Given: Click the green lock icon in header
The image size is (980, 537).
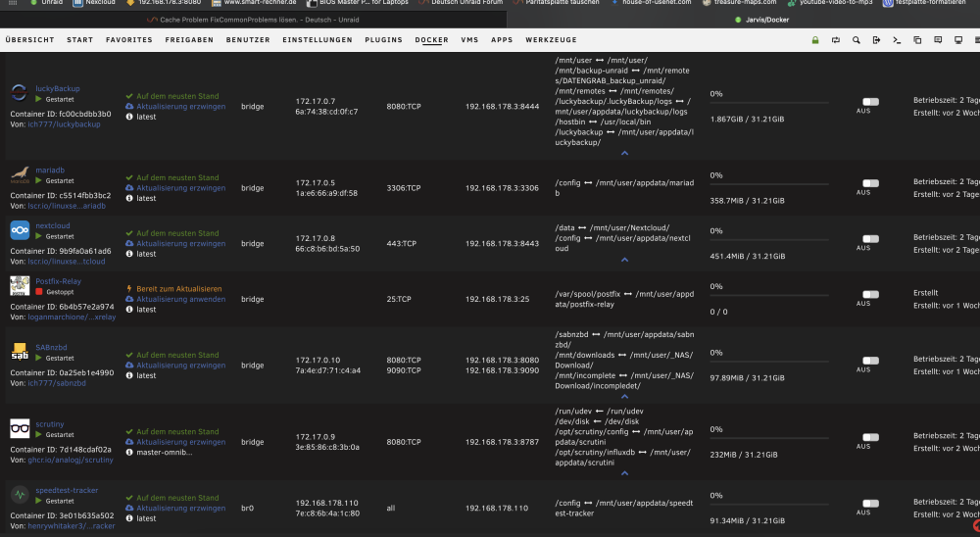Looking at the screenshot, I should coord(815,40).
